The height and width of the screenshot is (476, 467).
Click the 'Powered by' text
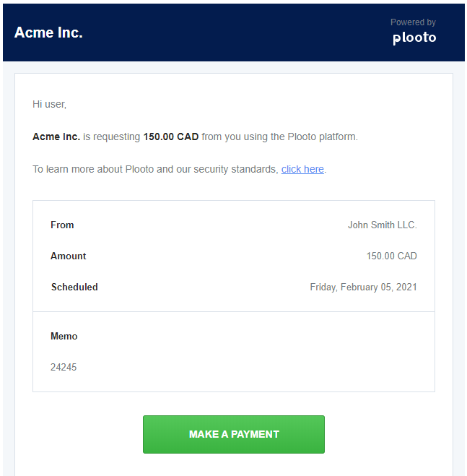tap(413, 22)
